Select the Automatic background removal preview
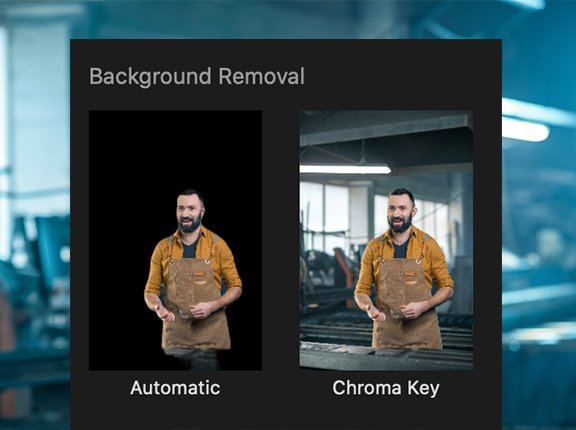This screenshot has width=576, height=430. [x=175, y=240]
